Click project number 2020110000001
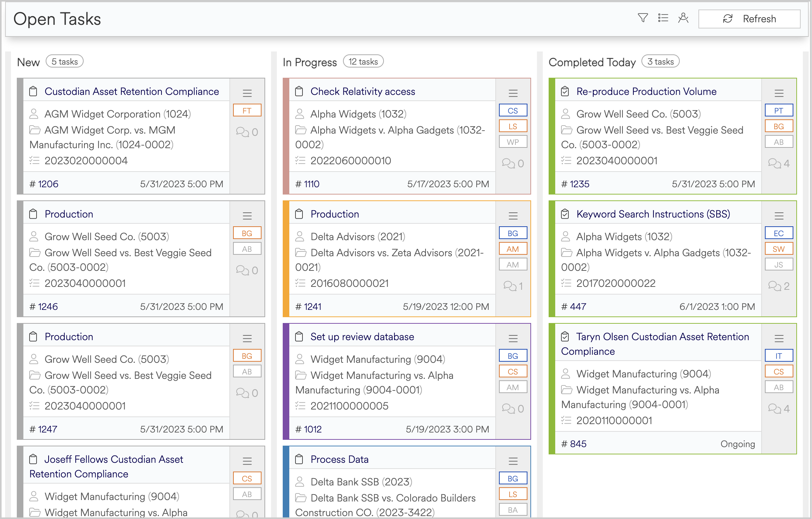The height and width of the screenshot is (519, 812). (x=614, y=420)
